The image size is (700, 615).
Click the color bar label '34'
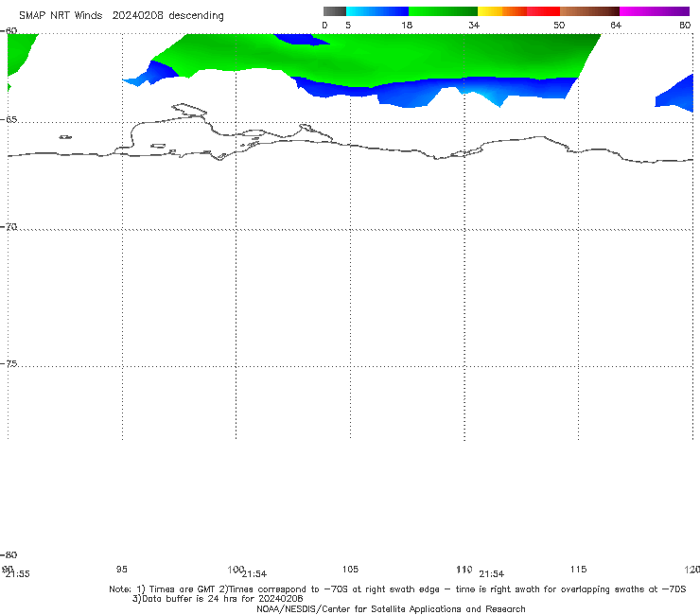pos(474,25)
